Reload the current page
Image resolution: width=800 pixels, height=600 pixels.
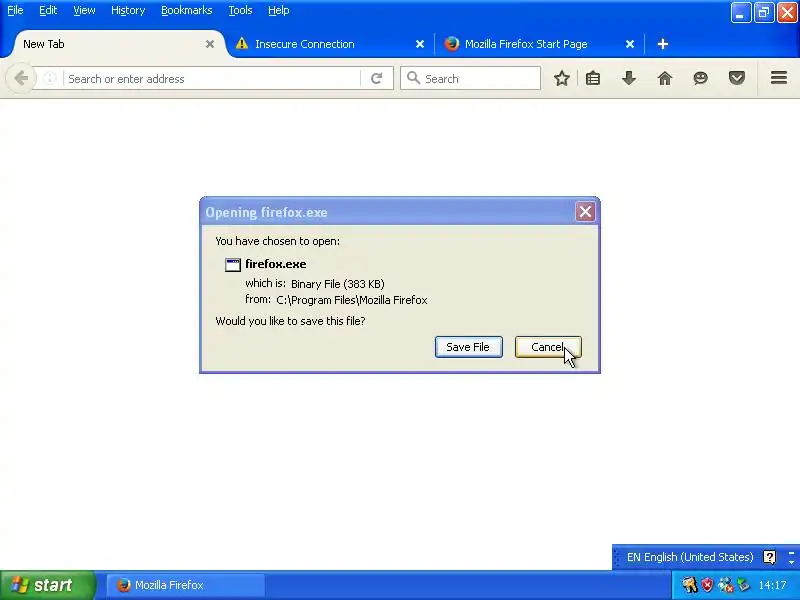click(377, 79)
